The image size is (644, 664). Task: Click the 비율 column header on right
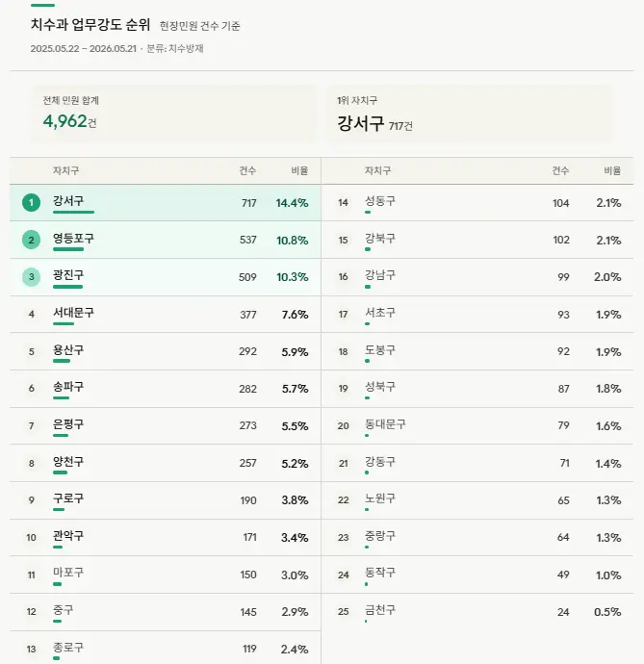(x=612, y=170)
